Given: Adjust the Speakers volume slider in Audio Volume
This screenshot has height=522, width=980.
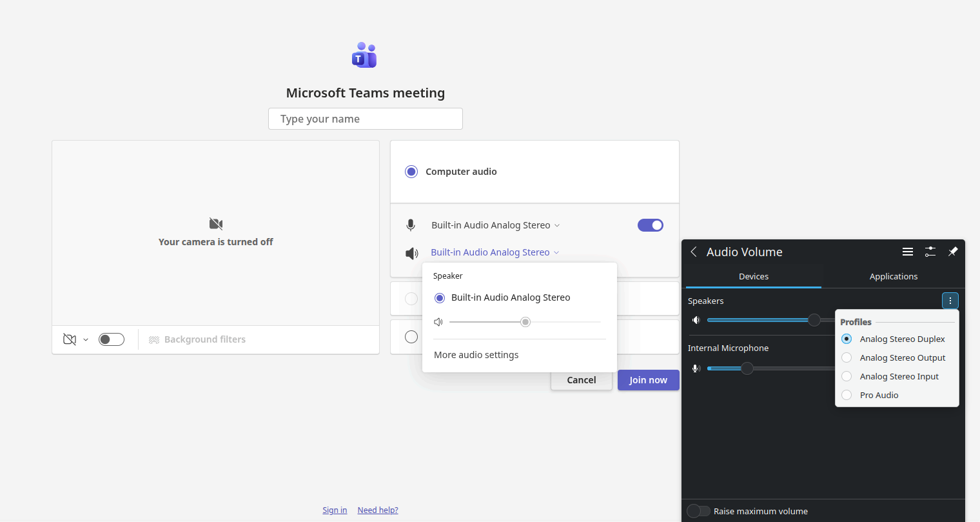Looking at the screenshot, I should click(771, 320).
